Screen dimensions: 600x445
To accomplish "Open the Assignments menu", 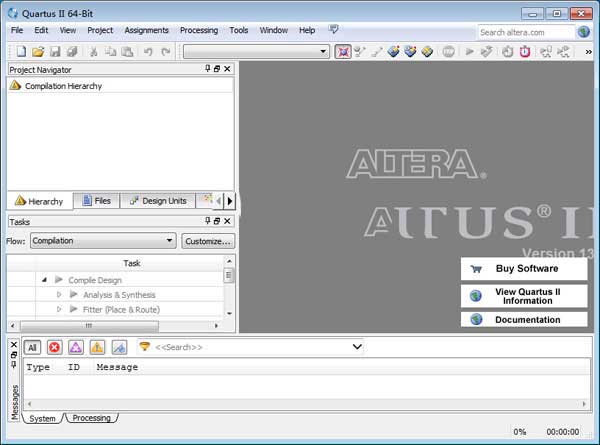I will (x=146, y=31).
